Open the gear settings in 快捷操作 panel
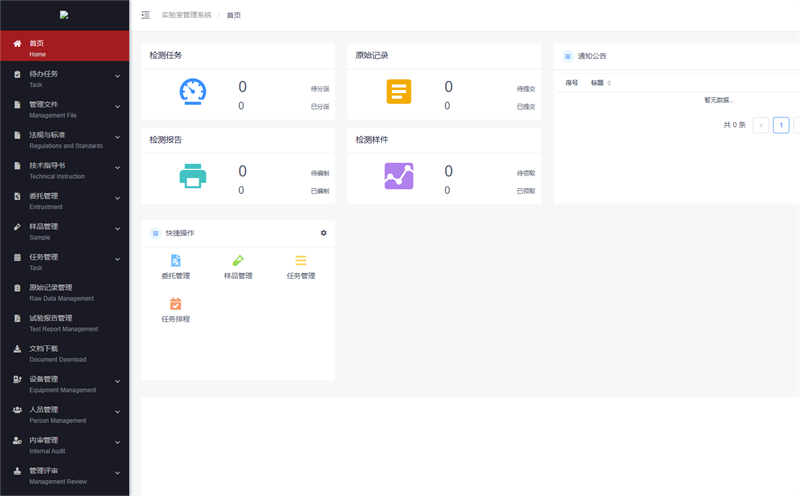 pos(323,233)
